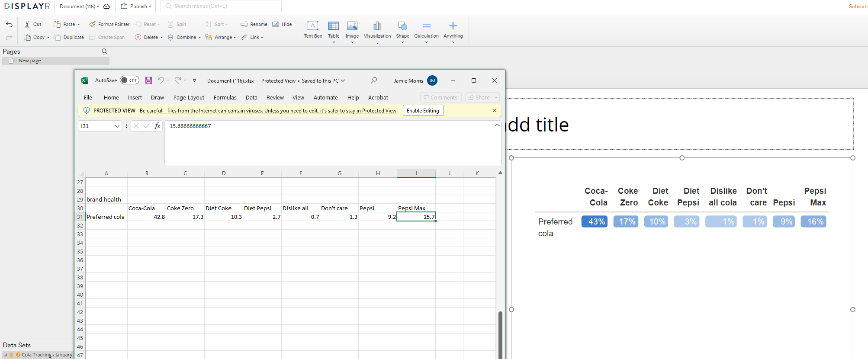Image resolution: width=868 pixels, height=359 pixels.
Task: Click the Format Painter tool
Action: coord(109,24)
